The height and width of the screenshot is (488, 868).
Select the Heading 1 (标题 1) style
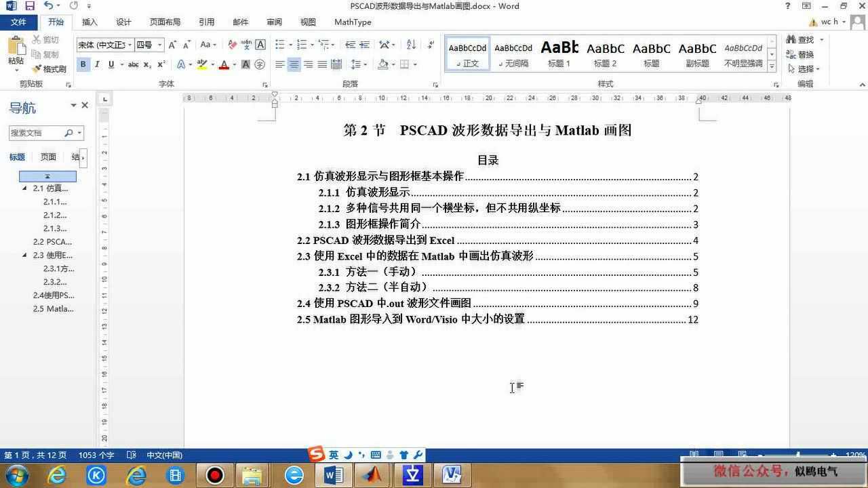(x=559, y=54)
